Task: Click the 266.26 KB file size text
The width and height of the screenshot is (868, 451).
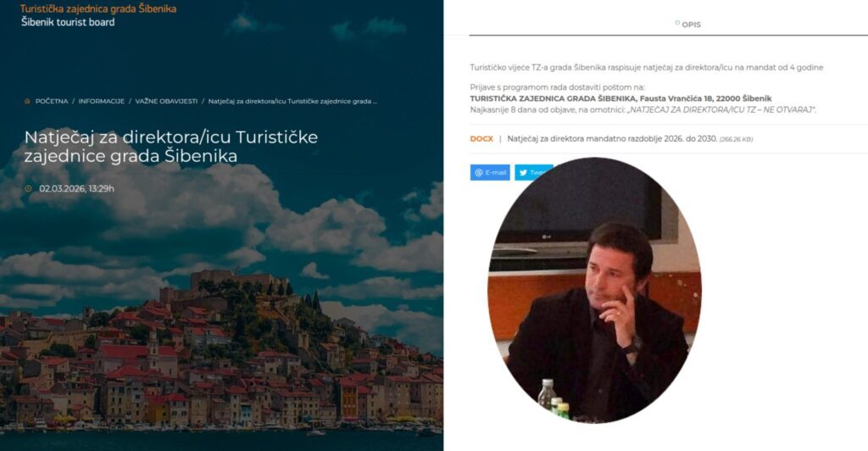Action: pyautogui.click(x=736, y=139)
